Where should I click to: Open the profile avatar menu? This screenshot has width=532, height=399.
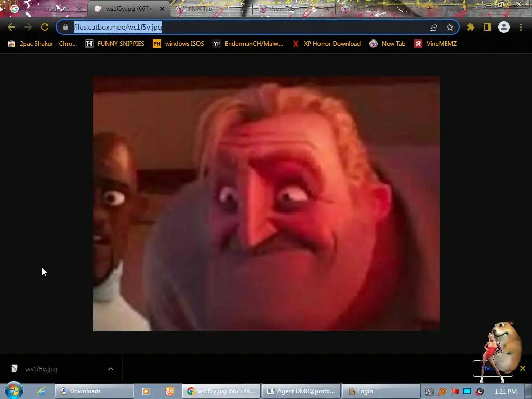tap(504, 27)
